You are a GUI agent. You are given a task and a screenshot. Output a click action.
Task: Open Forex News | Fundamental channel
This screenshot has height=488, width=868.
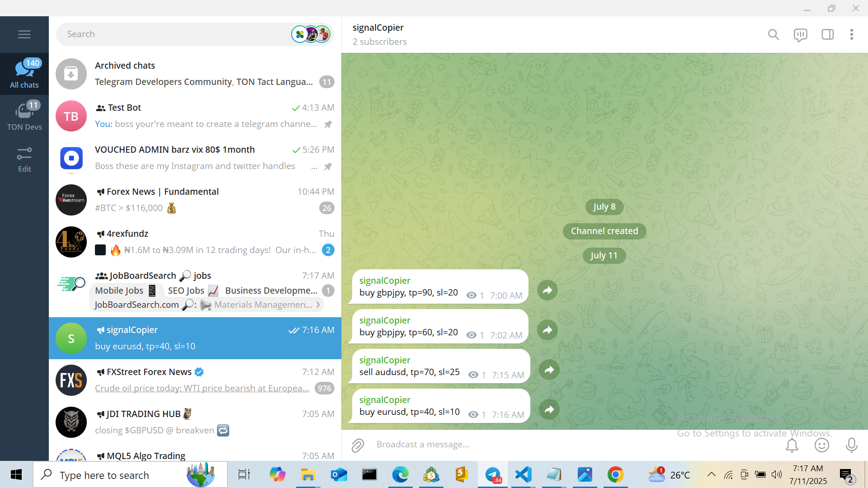(x=195, y=200)
